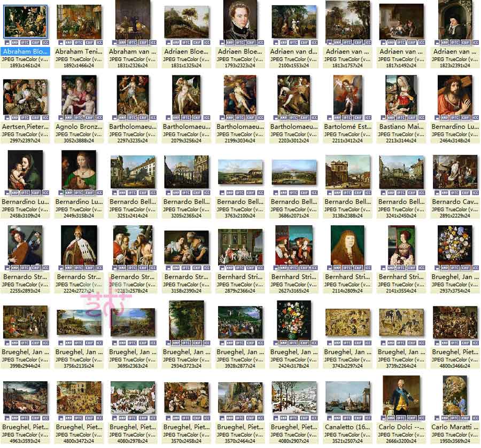Screen dimensions: 481x448
Task: Click the file name "Canaletto (16..."
Action: (x=347, y=427)
